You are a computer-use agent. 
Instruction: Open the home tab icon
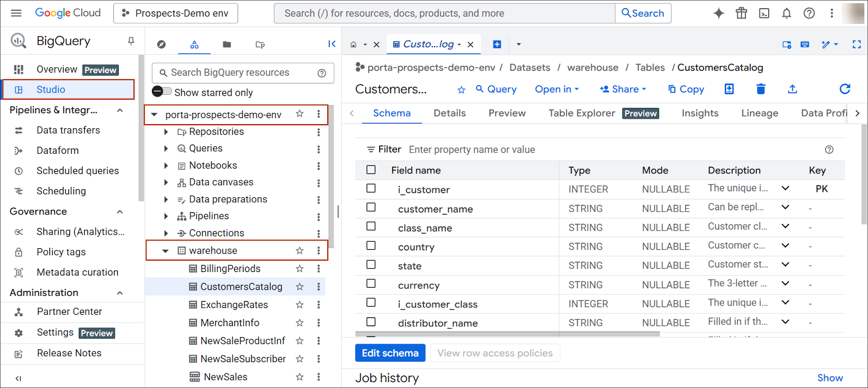(x=354, y=44)
